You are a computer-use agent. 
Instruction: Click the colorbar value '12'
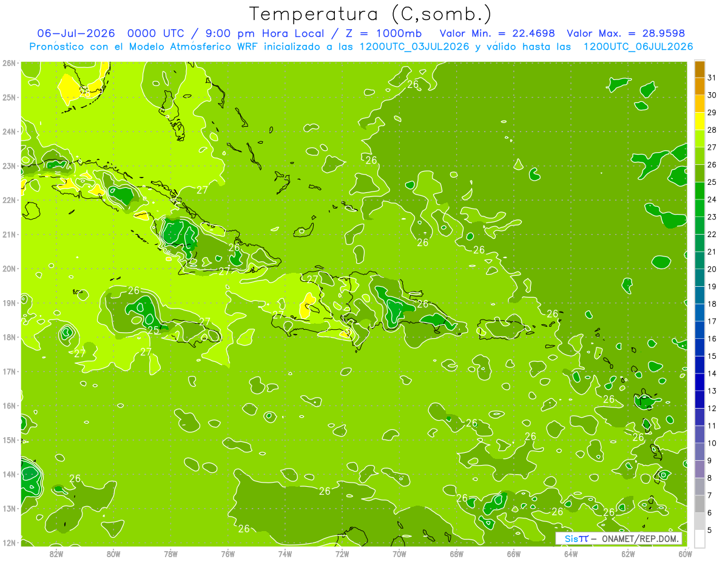coord(712,408)
